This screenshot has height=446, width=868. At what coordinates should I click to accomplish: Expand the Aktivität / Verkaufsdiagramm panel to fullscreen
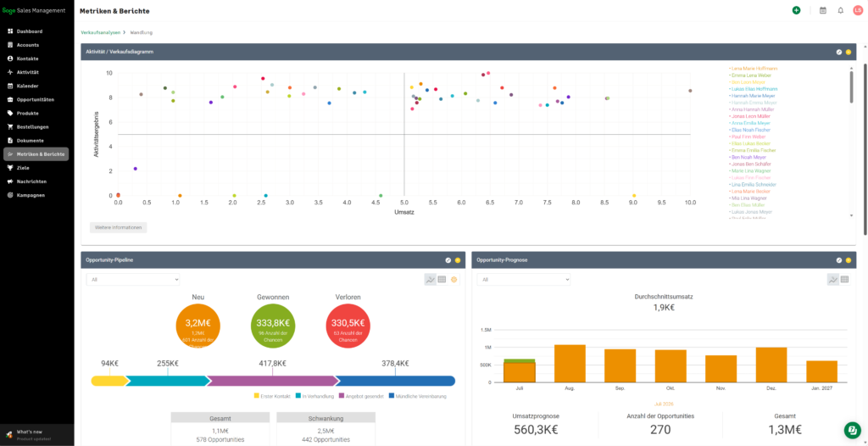[838, 52]
